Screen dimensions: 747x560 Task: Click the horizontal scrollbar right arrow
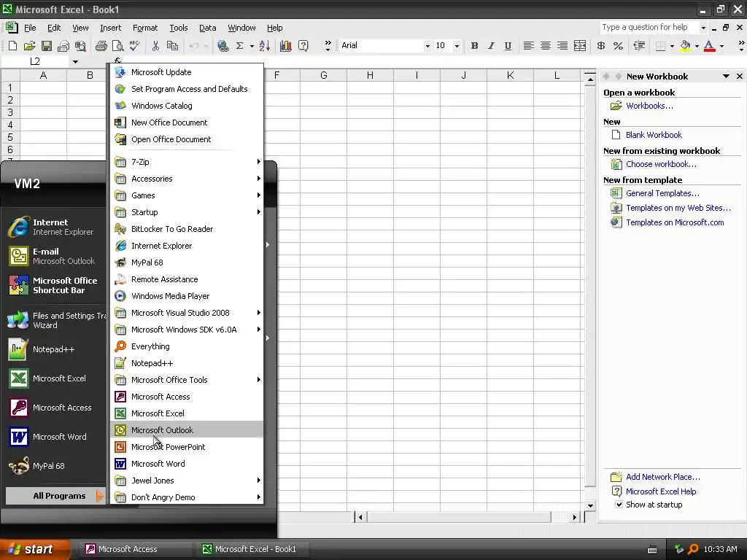click(575, 517)
